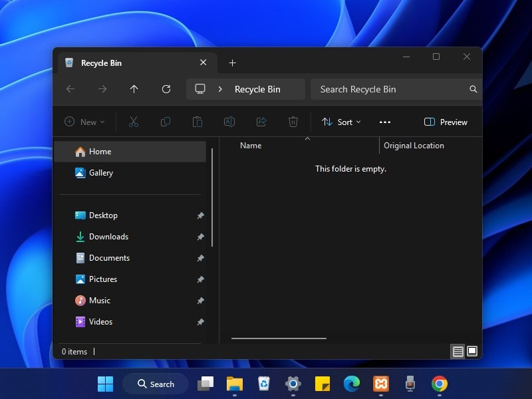Click the '0 items' status text
This screenshot has height=399, width=532.
click(74, 352)
